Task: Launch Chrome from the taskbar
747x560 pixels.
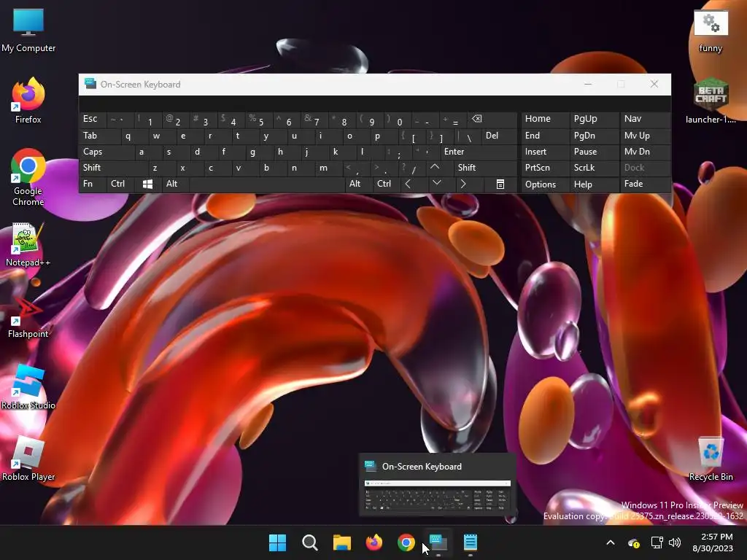Action: 406,542
